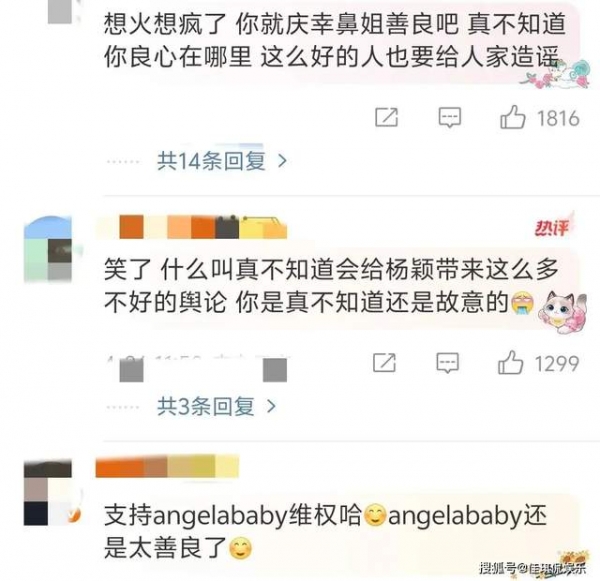This screenshot has width=600, height=581.
Task: Select the comment supporting angelababy维权
Action: click(325, 532)
